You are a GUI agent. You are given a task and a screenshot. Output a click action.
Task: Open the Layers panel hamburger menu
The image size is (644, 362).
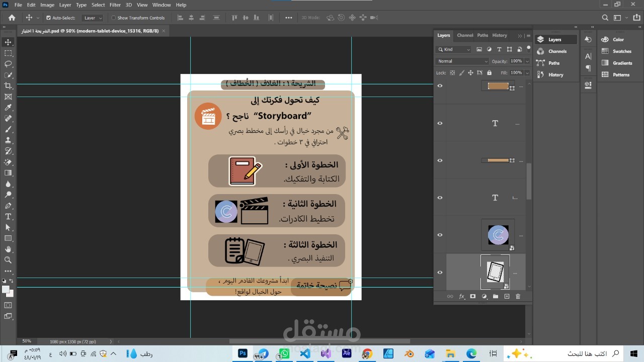coord(528,36)
